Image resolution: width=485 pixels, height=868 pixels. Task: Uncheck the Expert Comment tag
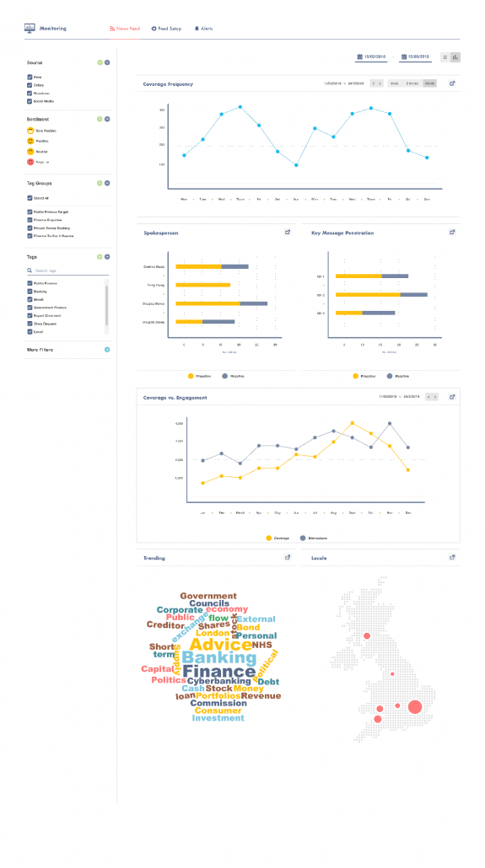[30, 315]
